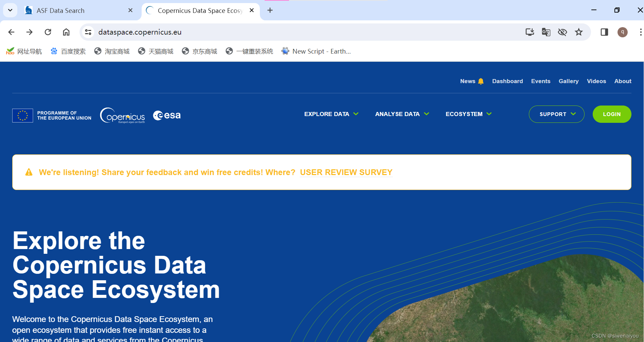Close the Copernicus Data Space tab
Screen dimensions: 644x342
coord(252,11)
